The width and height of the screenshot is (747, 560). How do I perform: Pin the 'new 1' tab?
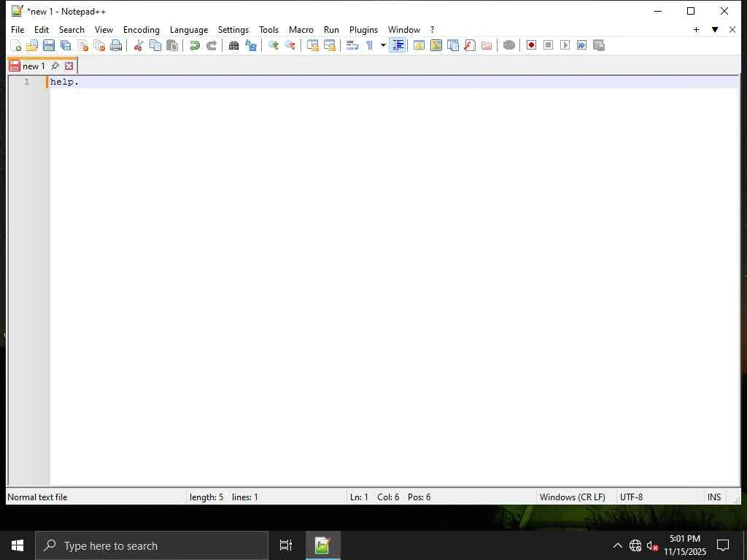(x=55, y=66)
